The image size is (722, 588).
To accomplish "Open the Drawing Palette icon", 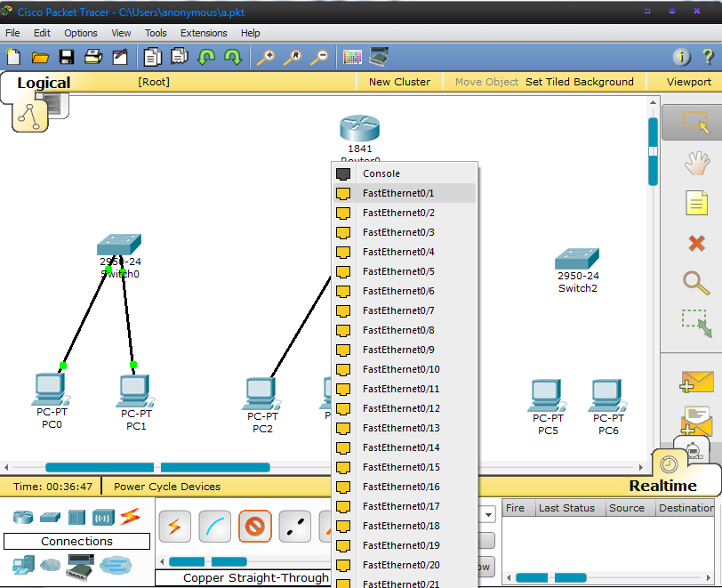I will click(x=352, y=57).
